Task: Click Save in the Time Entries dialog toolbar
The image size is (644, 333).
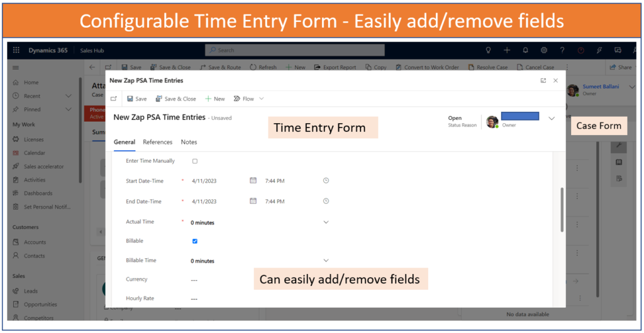Action: tap(136, 99)
